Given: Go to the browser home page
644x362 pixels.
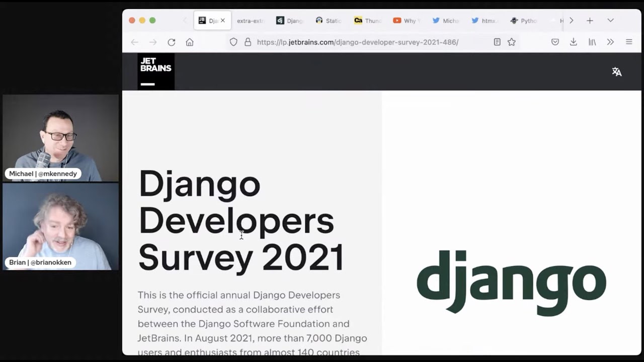Looking at the screenshot, I should click(190, 42).
